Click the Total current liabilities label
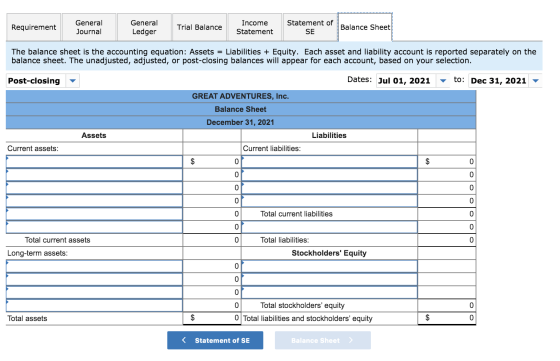 [x=296, y=214]
